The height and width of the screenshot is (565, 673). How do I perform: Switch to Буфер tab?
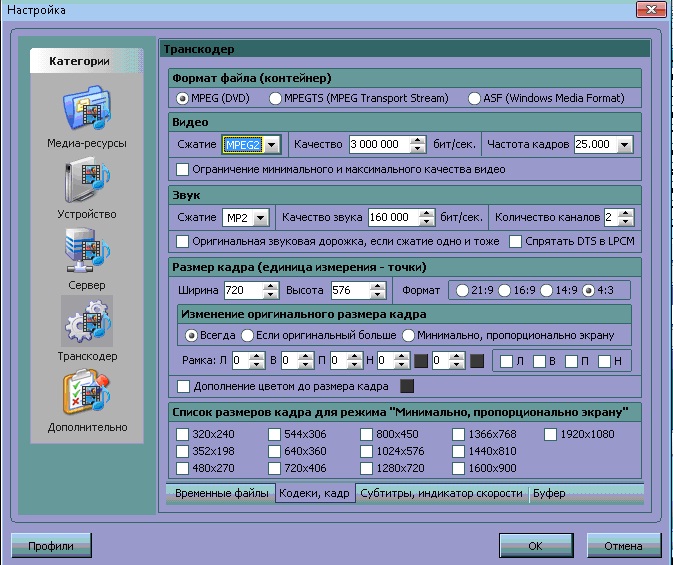(549, 493)
